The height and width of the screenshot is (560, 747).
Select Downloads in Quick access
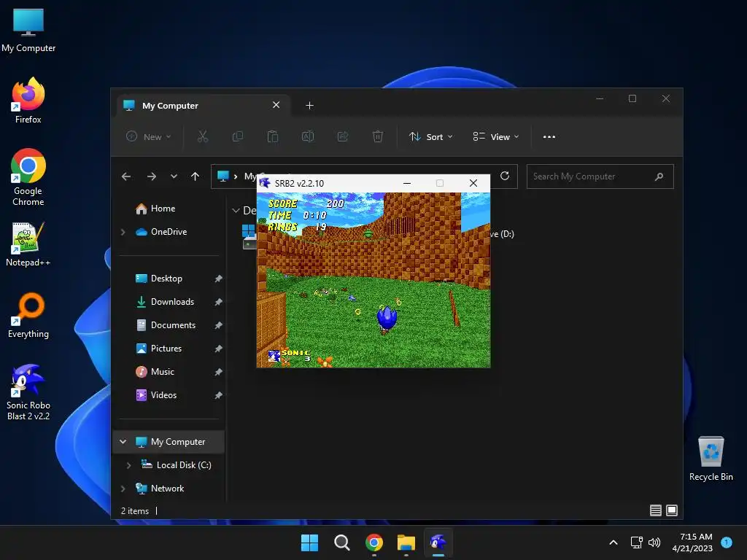click(x=166, y=302)
